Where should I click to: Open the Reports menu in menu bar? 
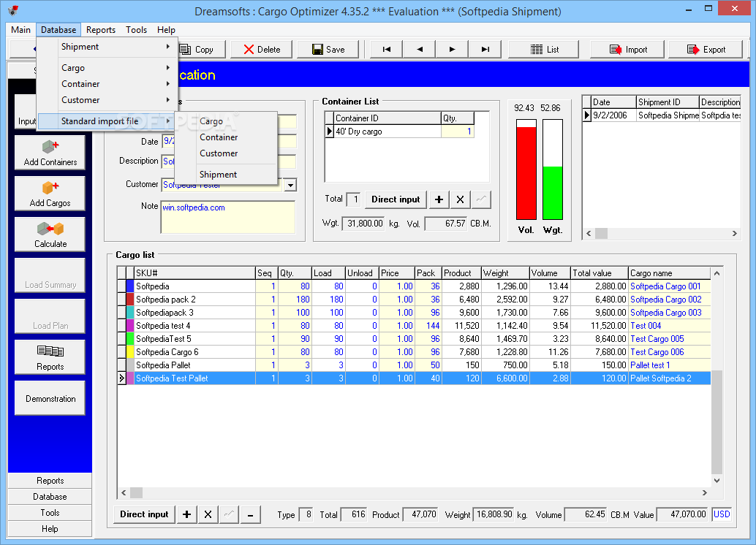(x=101, y=30)
